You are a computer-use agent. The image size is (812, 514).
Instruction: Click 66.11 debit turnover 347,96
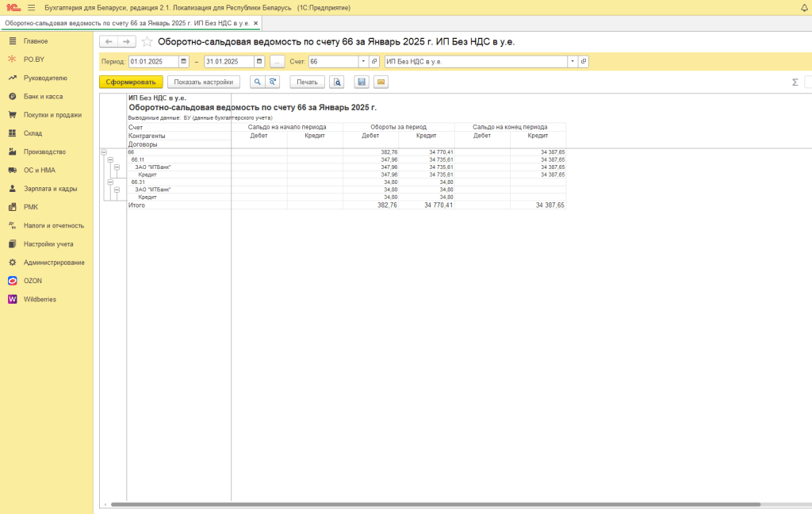pyautogui.click(x=389, y=160)
